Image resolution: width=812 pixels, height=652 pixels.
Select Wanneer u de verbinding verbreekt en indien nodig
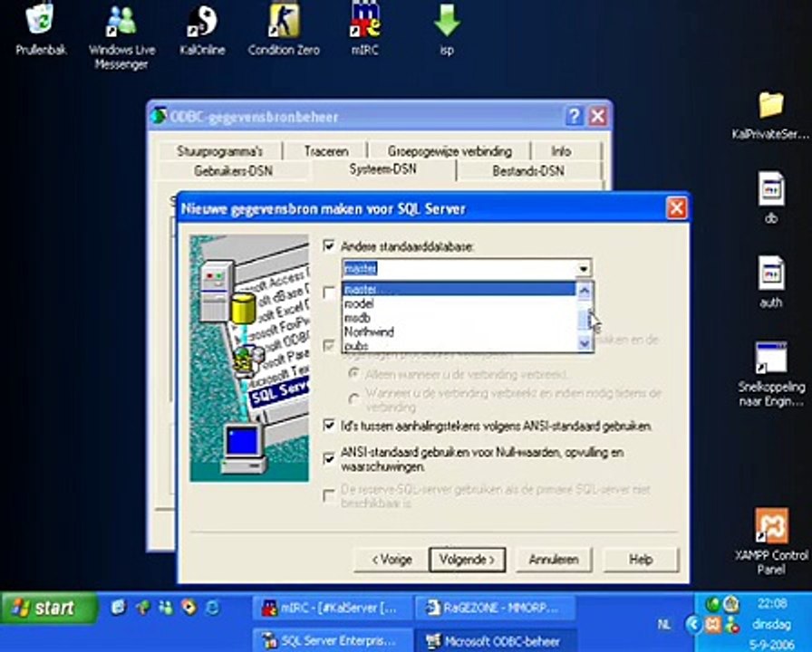[354, 399]
